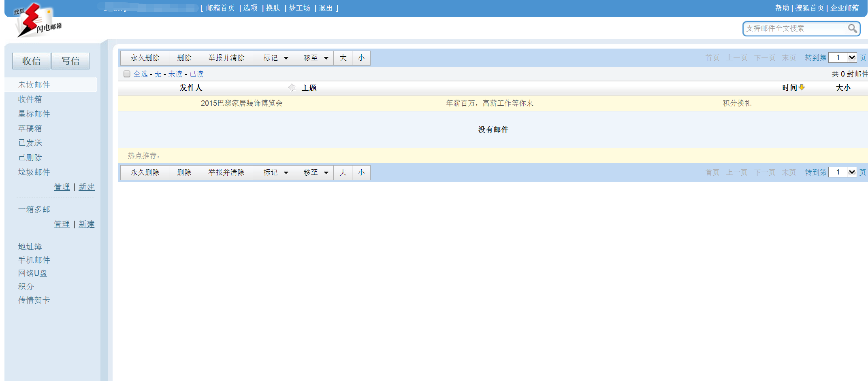The height and width of the screenshot is (381, 868).
Task: Click the top 大 font size button
Action: [343, 58]
